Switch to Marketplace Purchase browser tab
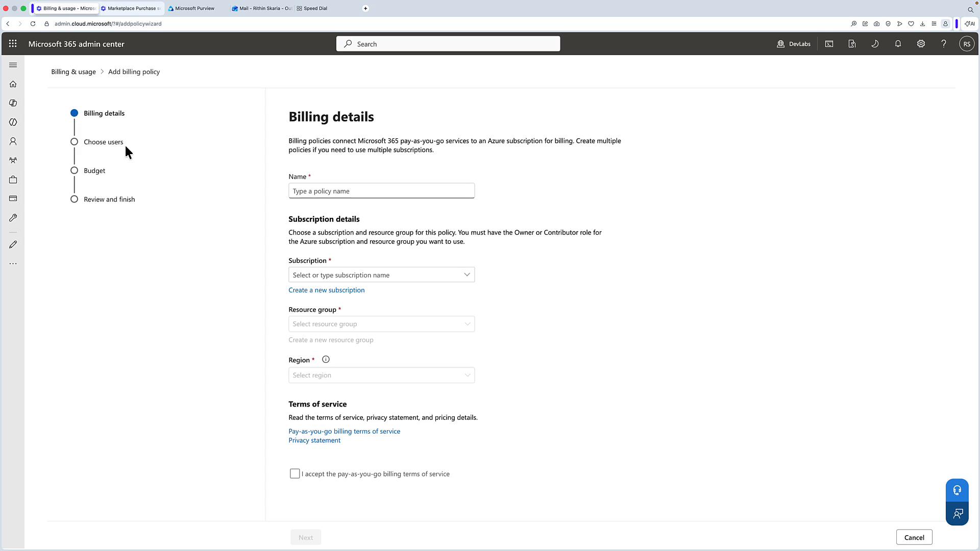Screen dimensions: 980x551 pos(131,8)
